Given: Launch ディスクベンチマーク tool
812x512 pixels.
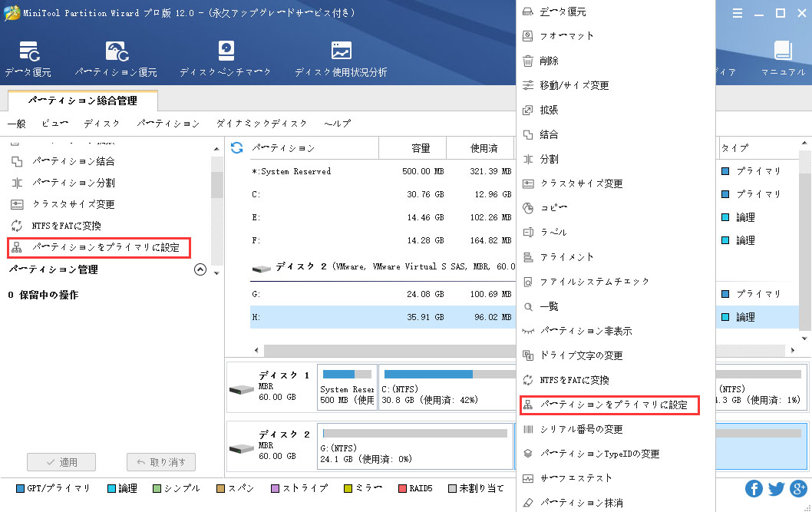Looking at the screenshot, I should point(225,52).
